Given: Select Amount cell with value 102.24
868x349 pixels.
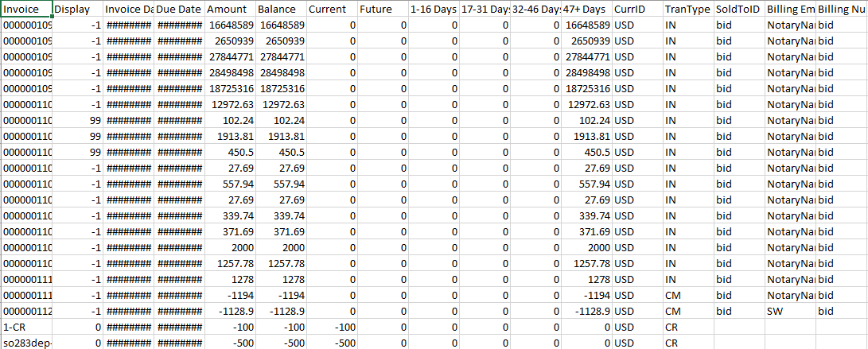Looking at the screenshot, I should pyautogui.click(x=229, y=120).
